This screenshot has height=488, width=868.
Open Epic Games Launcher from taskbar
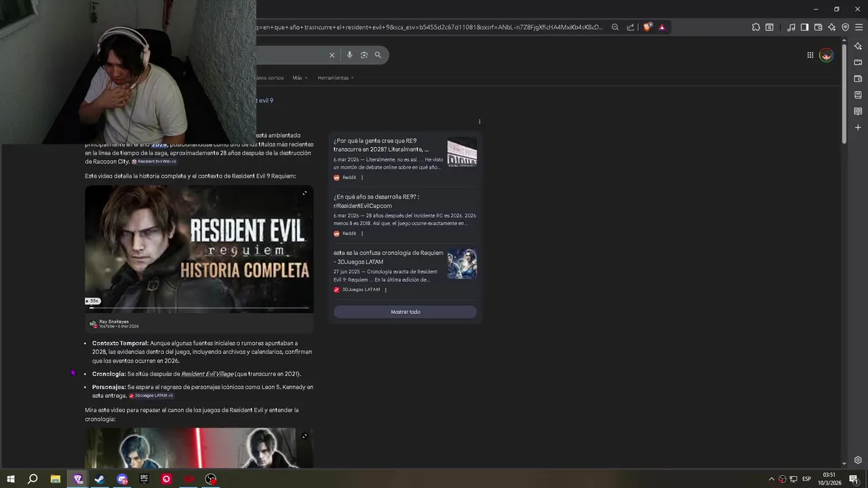(x=144, y=479)
